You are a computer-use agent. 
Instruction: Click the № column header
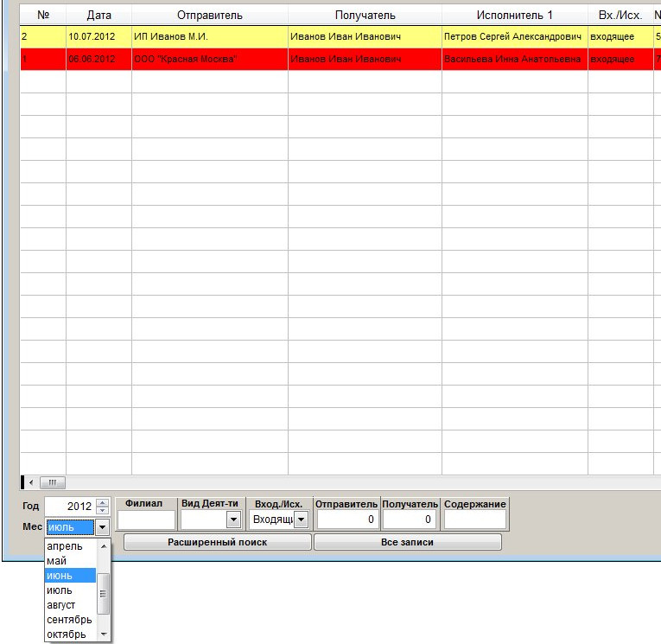43,16
